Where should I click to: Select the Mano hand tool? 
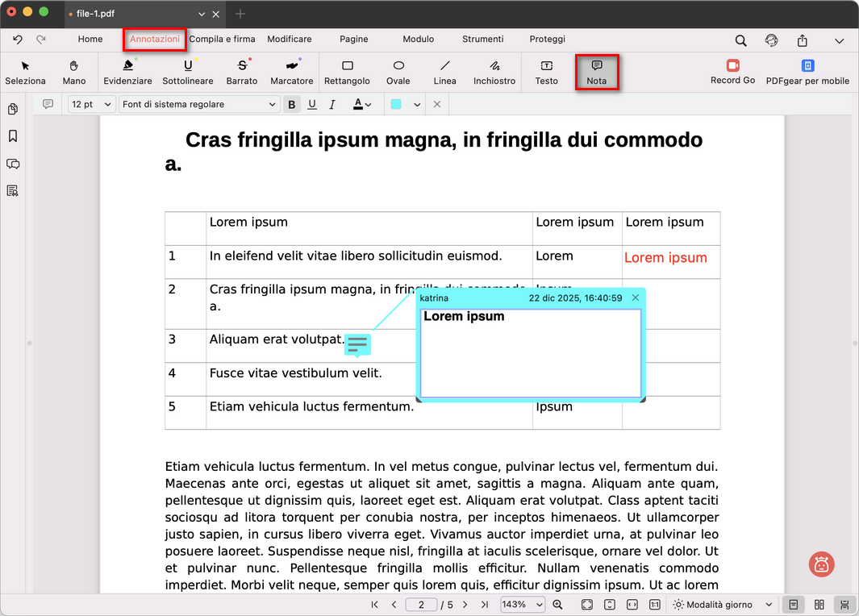pyautogui.click(x=74, y=71)
